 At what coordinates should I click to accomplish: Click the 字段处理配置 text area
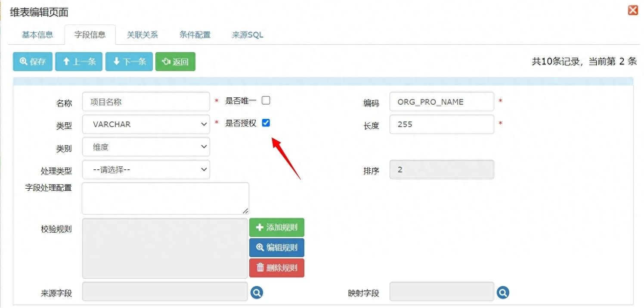(165, 198)
